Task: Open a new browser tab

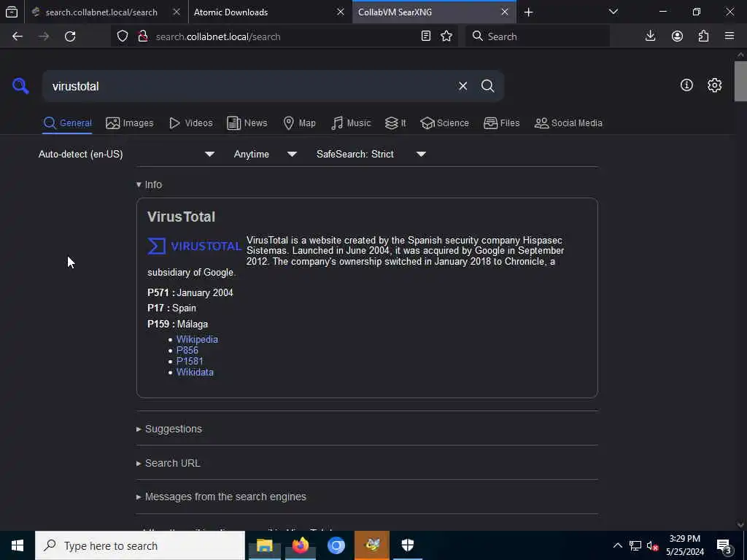Action: (528, 12)
